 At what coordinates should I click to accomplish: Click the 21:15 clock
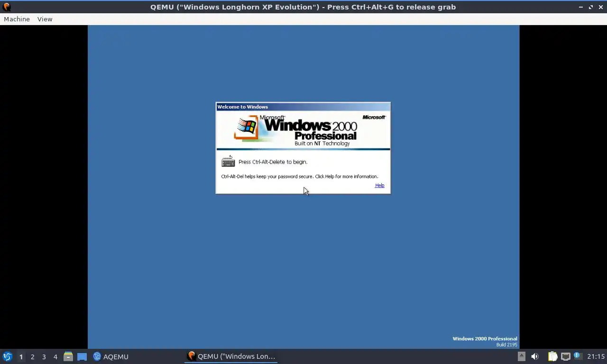[x=596, y=356]
